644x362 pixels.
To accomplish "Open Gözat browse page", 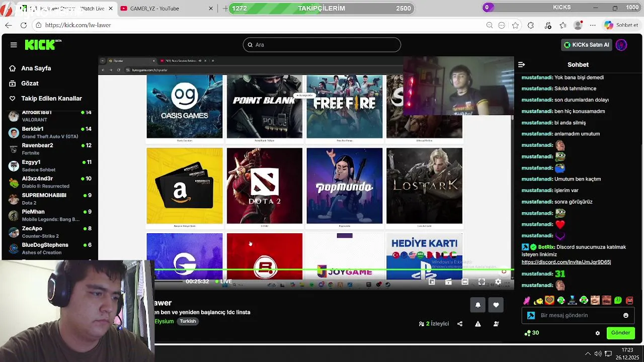I will 24,83.
